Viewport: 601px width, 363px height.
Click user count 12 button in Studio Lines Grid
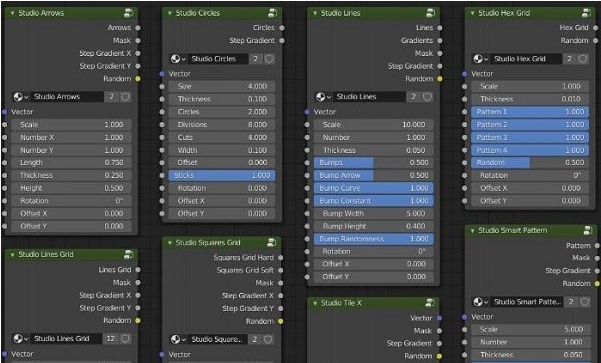(111, 338)
